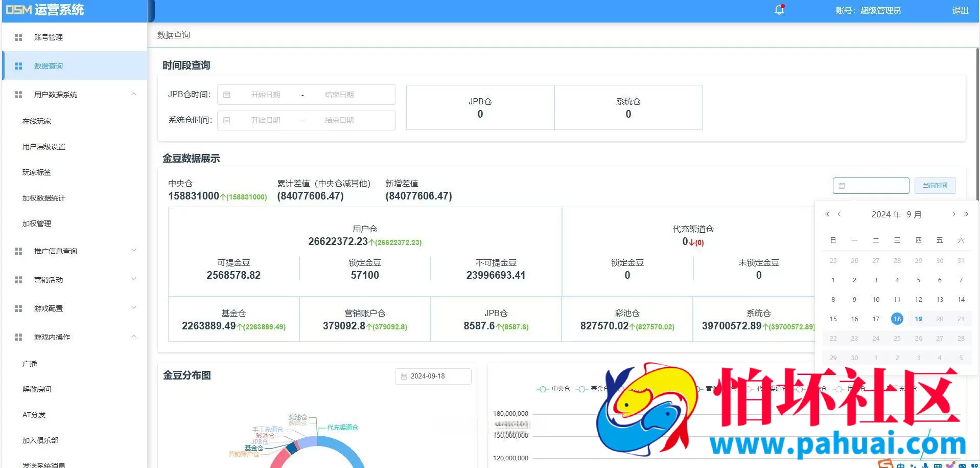Image resolution: width=980 pixels, height=468 pixels.
Task: Click 数据查询 breadcrumb text
Action: 173,35
